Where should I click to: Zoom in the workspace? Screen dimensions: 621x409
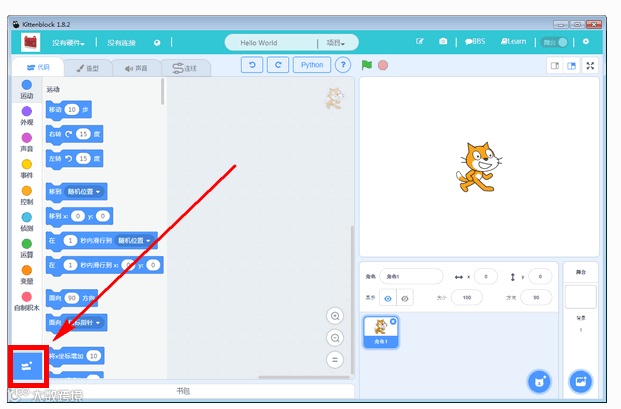point(335,316)
